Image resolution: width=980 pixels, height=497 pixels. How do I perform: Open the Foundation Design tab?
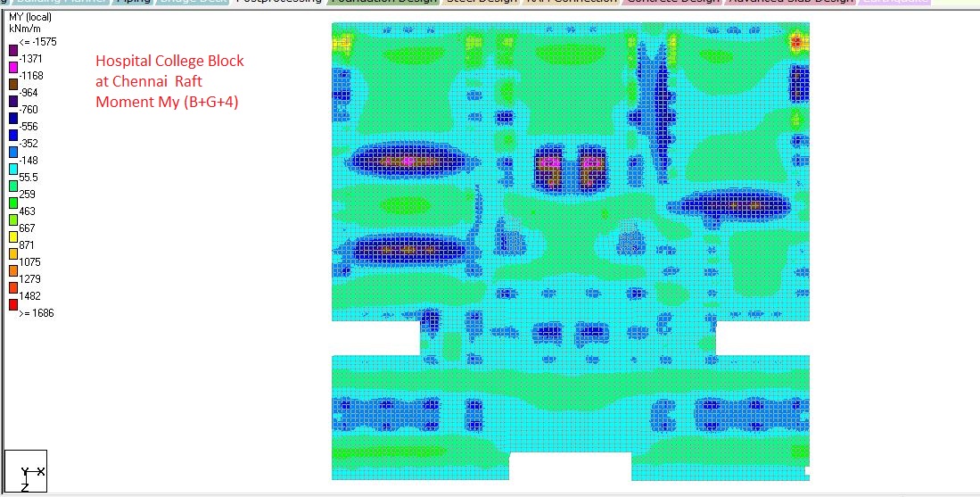(383, 3)
